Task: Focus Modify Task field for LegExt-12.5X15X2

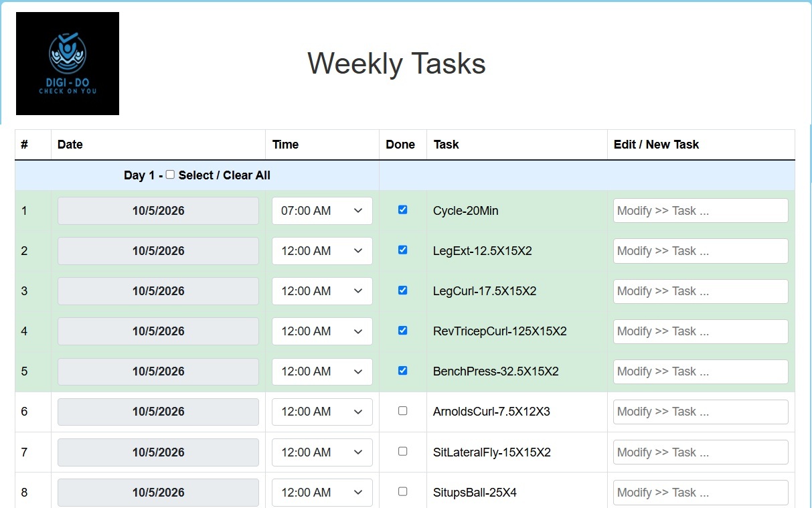Action: 701,251
